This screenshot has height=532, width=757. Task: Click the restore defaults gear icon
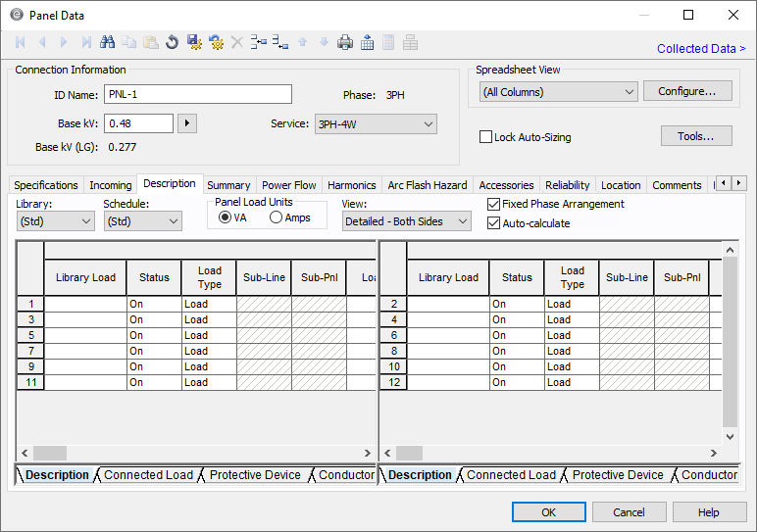[x=216, y=42]
